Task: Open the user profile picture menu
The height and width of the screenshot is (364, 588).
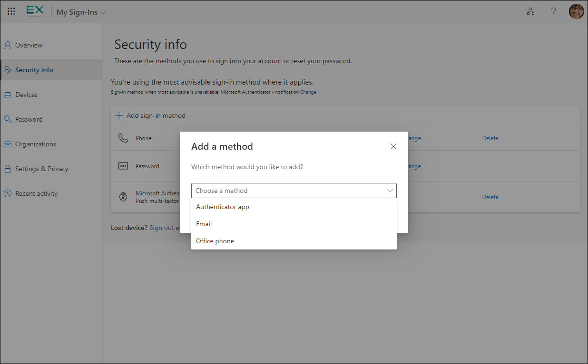Action: [x=576, y=12]
